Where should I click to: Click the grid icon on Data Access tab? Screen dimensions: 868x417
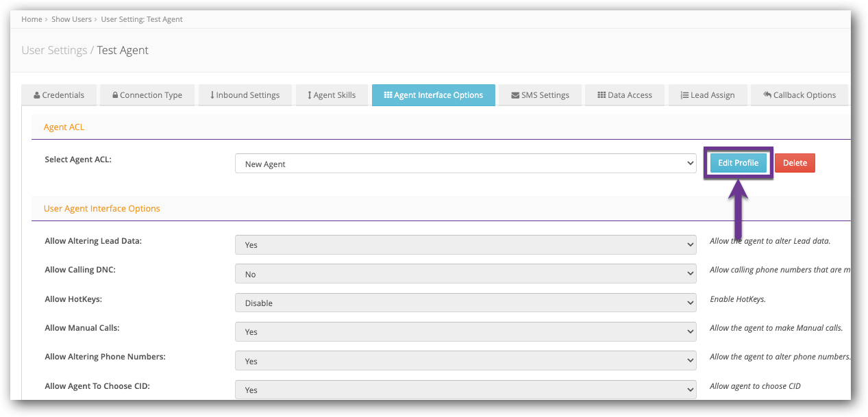pos(604,94)
